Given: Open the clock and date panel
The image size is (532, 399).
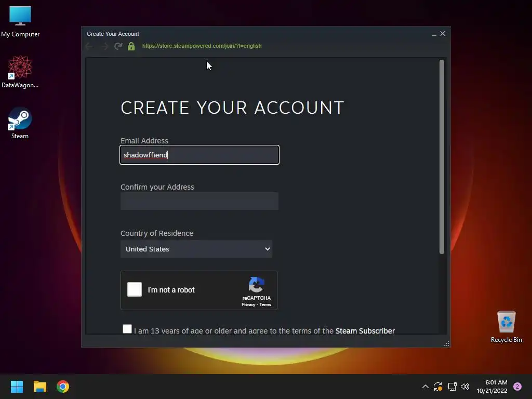Looking at the screenshot, I should 492,387.
